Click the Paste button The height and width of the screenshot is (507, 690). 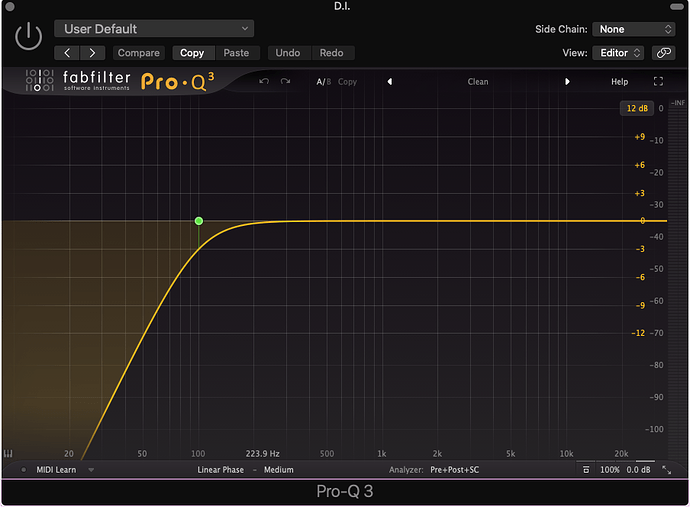point(236,53)
